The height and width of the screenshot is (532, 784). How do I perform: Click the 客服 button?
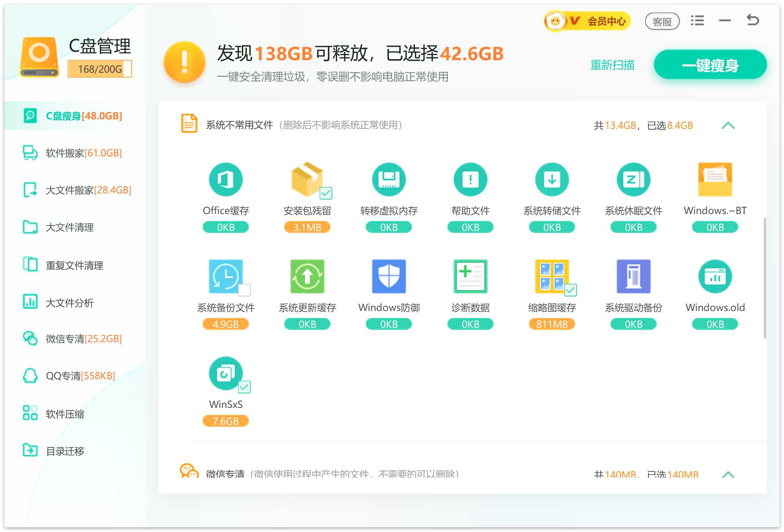pos(662,22)
